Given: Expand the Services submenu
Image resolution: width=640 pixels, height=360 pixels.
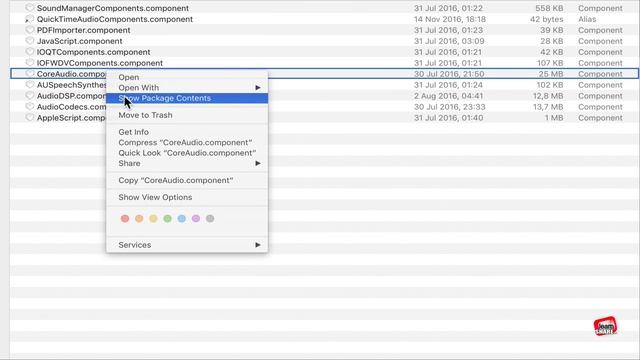Looking at the screenshot, I should [x=187, y=245].
